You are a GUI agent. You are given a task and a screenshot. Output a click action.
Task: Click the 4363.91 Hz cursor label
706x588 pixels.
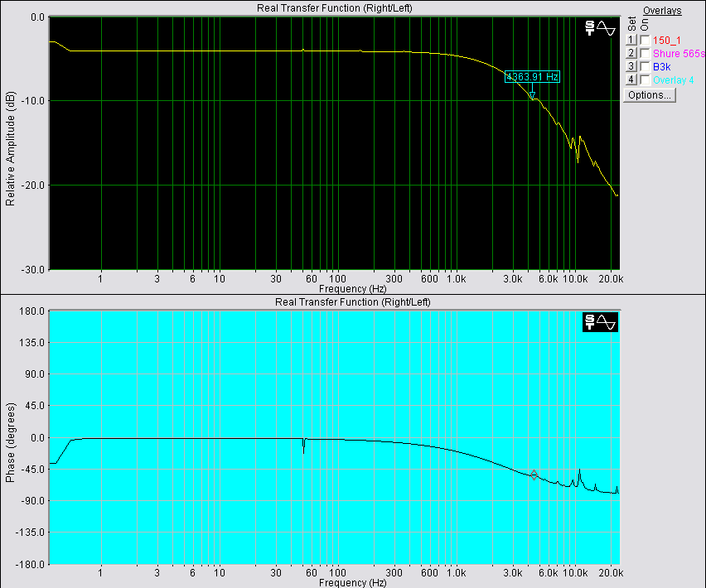[x=532, y=77]
